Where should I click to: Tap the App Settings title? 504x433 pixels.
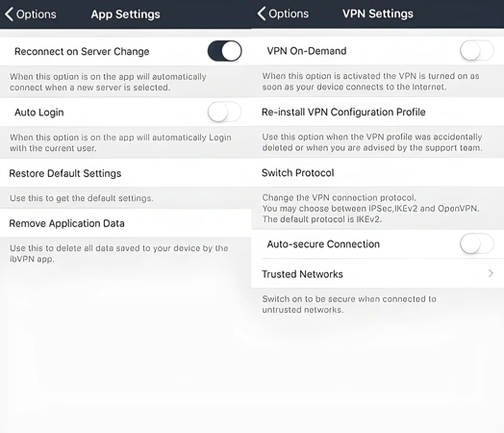coord(125,14)
